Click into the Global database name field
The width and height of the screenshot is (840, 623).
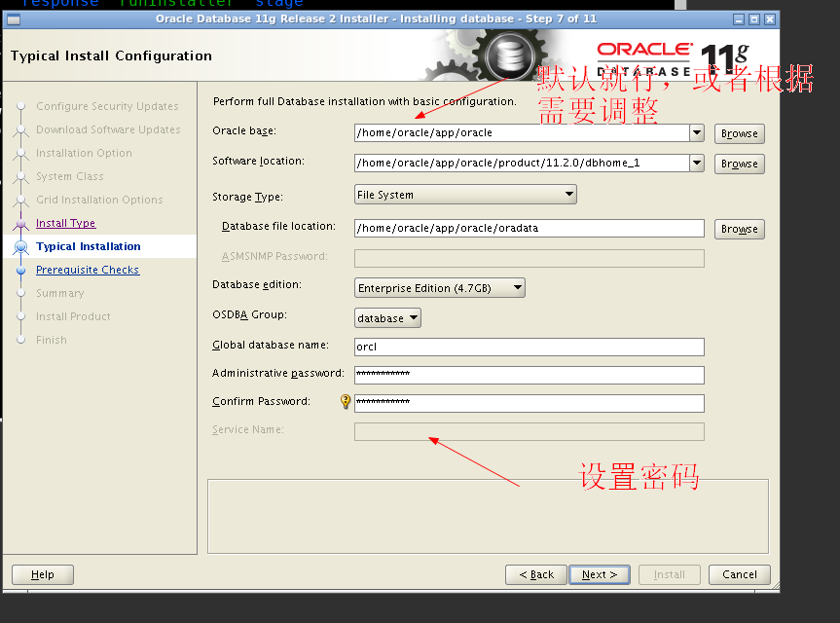point(530,347)
